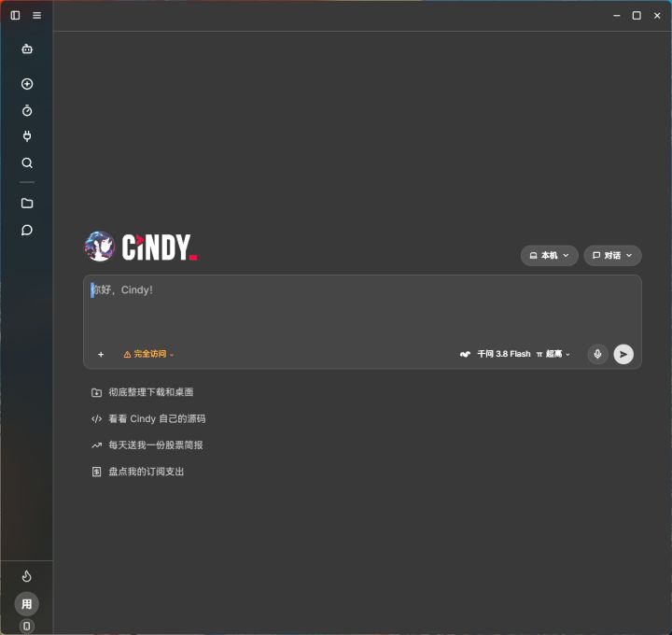Viewport: 672px width, 635px height.
Task: Send the message with arrow button
Action: (x=623, y=354)
